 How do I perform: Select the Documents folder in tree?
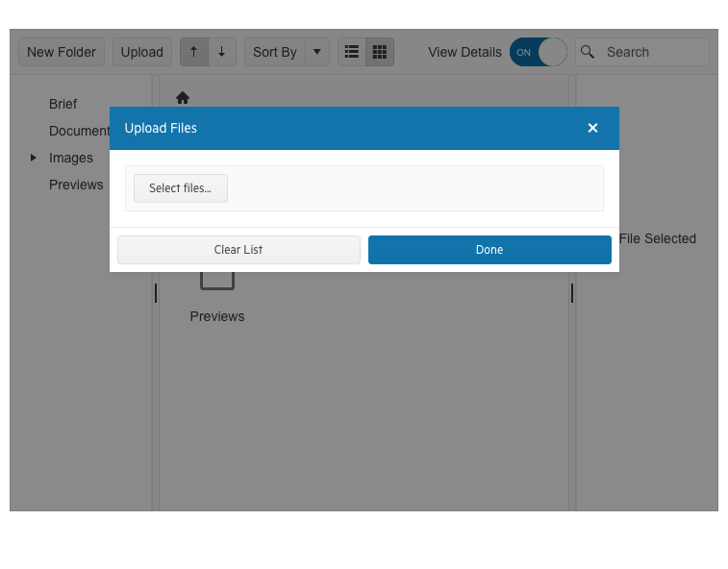click(80, 131)
